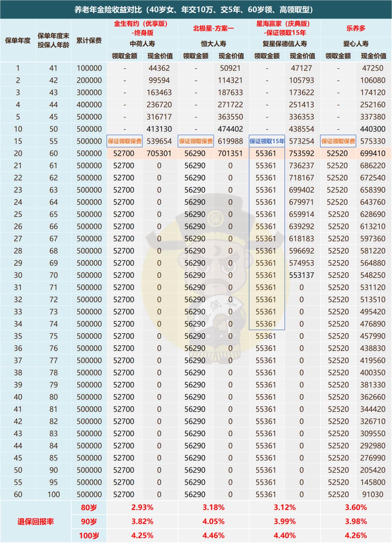Click the 退保回报率 row label

click(x=36, y=522)
